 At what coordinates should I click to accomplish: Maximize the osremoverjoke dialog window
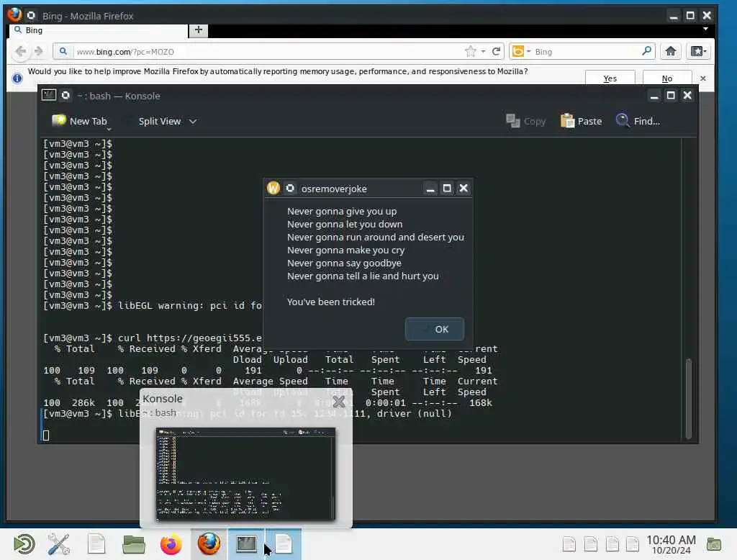pos(446,189)
